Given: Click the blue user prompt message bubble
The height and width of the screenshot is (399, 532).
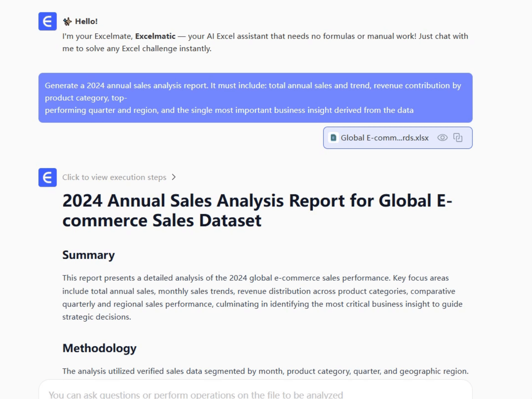Looking at the screenshot, I should (255, 98).
